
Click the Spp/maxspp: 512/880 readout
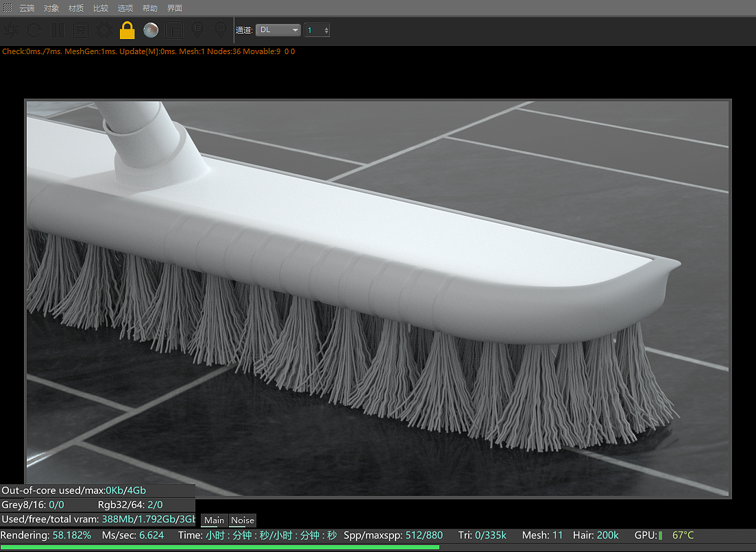tap(393, 535)
